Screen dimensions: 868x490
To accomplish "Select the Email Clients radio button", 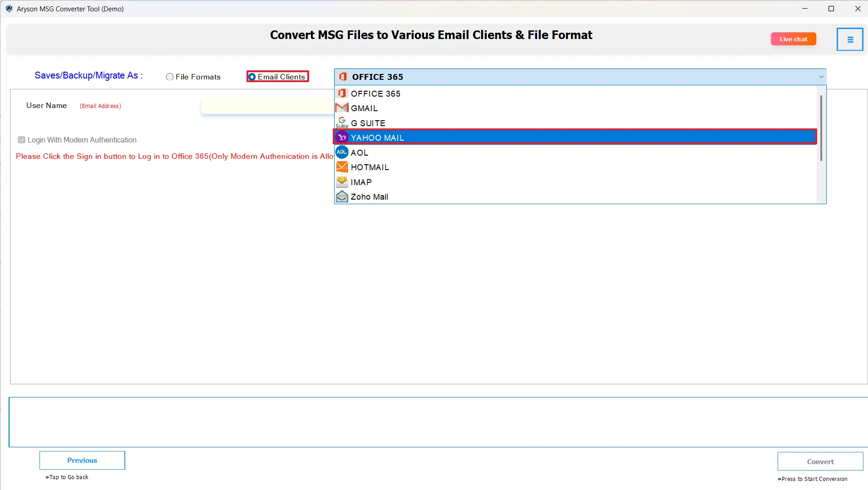I will 253,77.
